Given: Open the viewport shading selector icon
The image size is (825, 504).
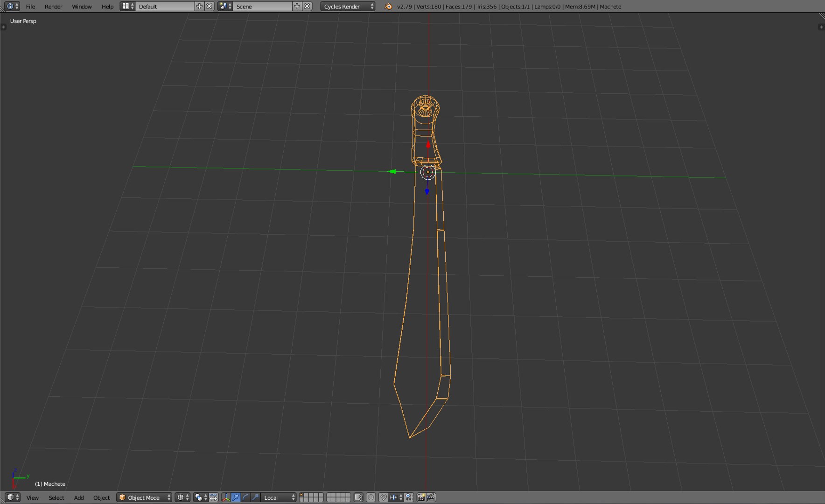Looking at the screenshot, I should pyautogui.click(x=182, y=497).
